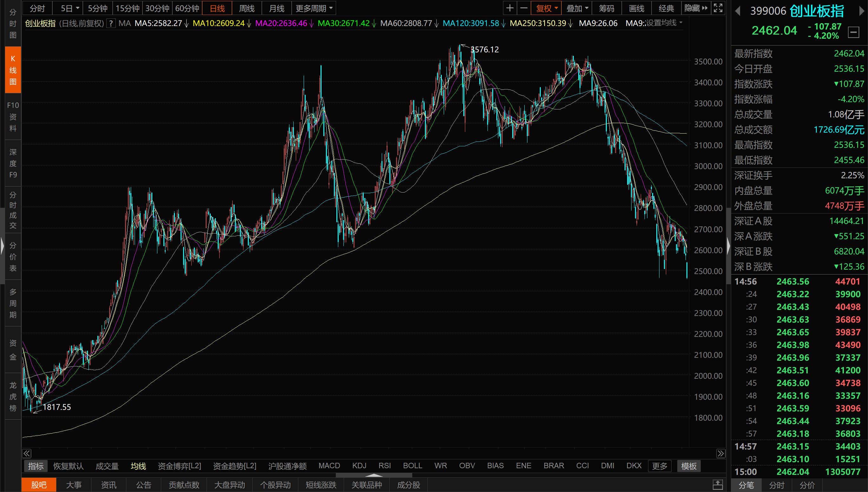Open 筹码 chip distribution

tap(606, 8)
